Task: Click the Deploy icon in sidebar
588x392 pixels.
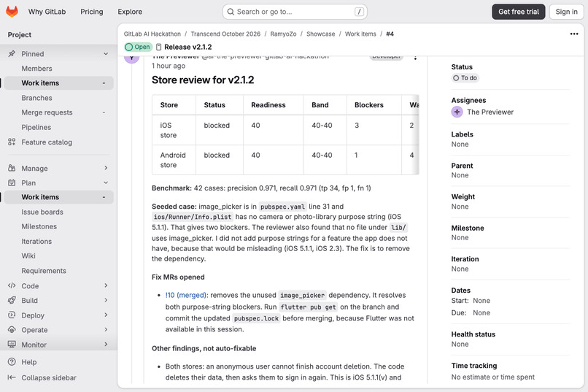Action: (x=12, y=315)
